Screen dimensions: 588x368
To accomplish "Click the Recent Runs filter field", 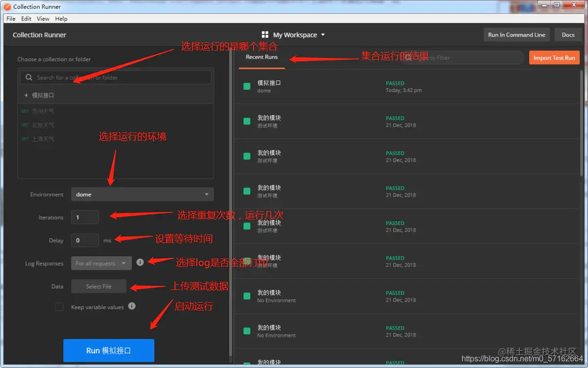I will [462, 58].
